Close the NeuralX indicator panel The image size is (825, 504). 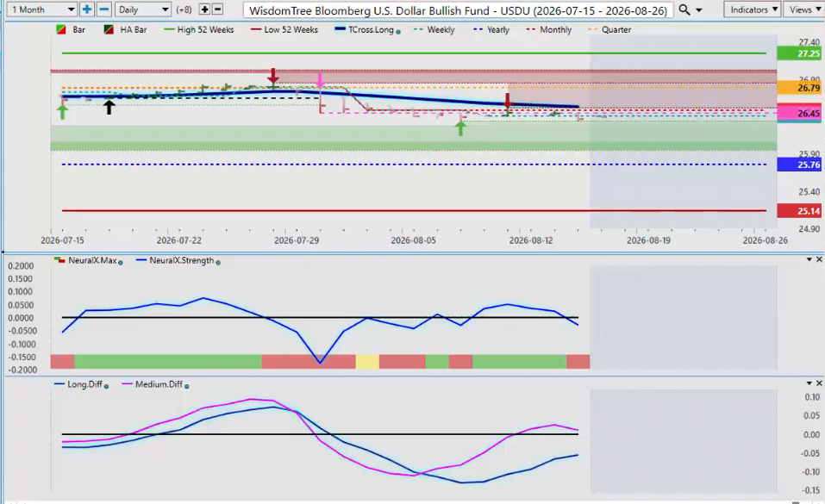(x=819, y=259)
